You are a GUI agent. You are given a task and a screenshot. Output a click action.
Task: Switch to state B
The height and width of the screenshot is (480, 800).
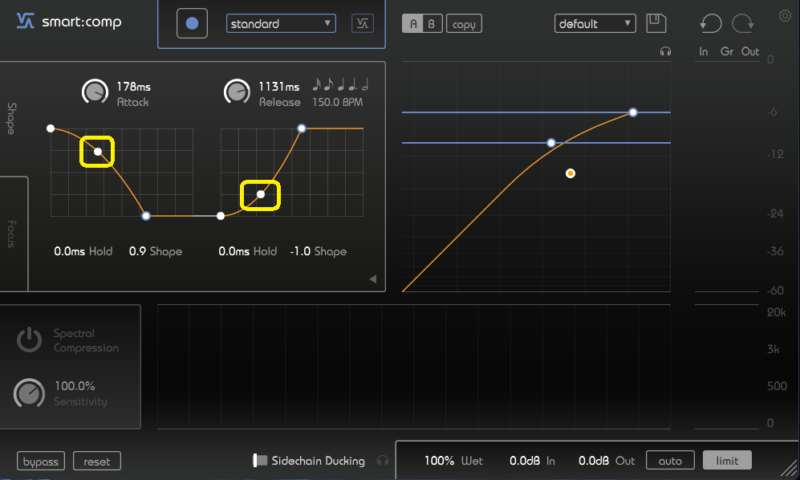click(x=430, y=24)
